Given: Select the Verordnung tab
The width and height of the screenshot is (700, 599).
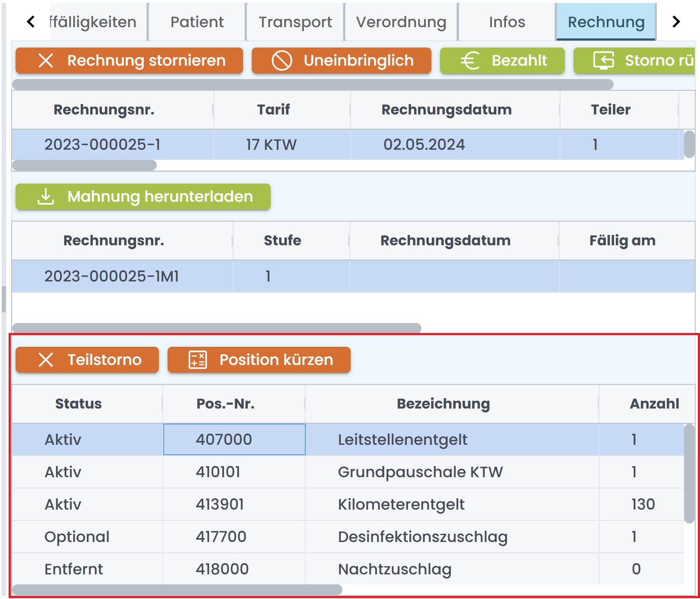Looking at the screenshot, I should click(x=401, y=22).
